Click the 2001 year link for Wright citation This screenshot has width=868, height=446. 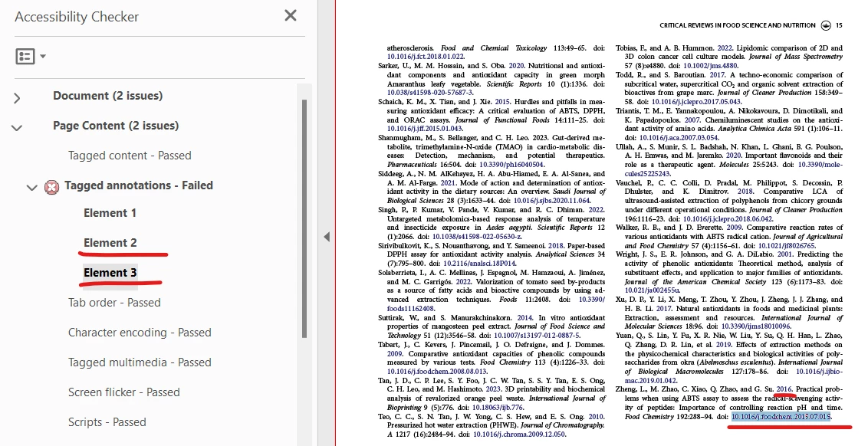coord(785,254)
